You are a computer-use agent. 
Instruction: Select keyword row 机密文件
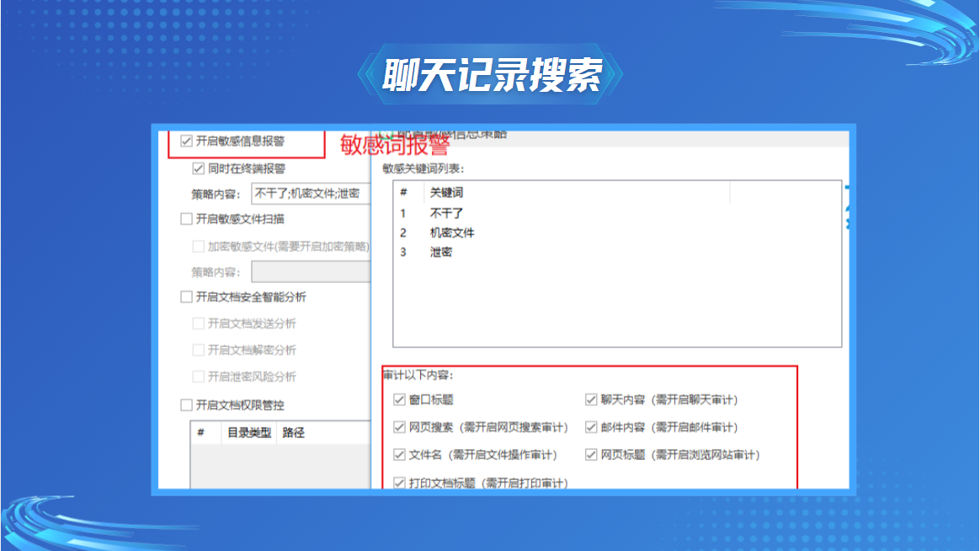pos(615,233)
